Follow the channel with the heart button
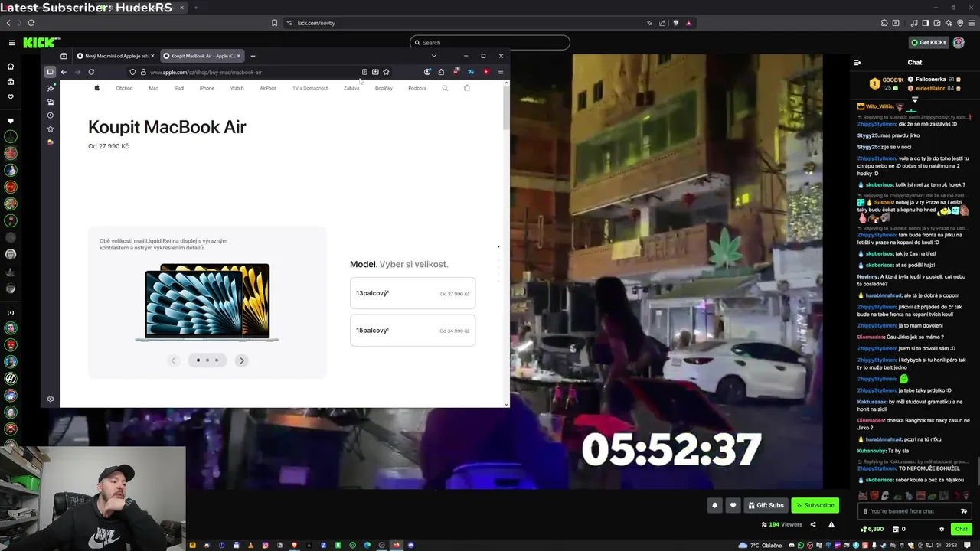The image size is (980, 551). pos(733,505)
